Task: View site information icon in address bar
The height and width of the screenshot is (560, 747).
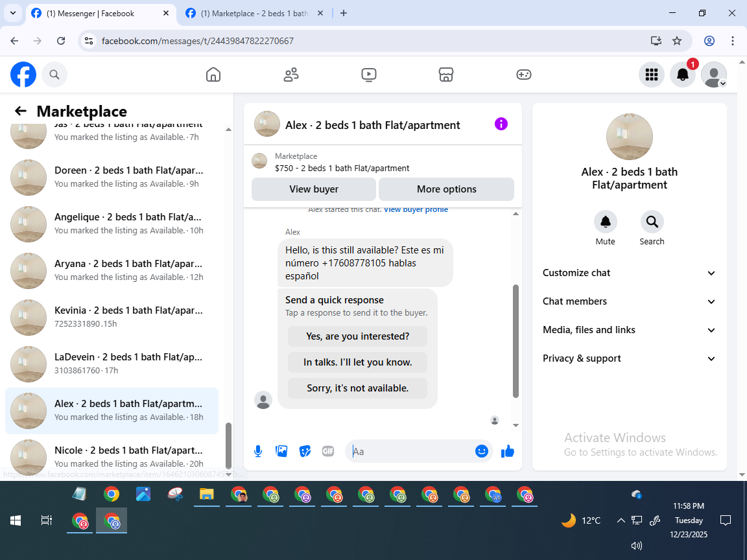Action: [89, 41]
